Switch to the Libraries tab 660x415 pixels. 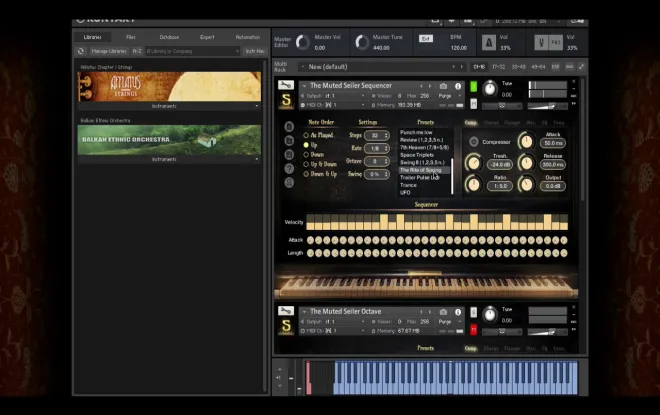93,37
